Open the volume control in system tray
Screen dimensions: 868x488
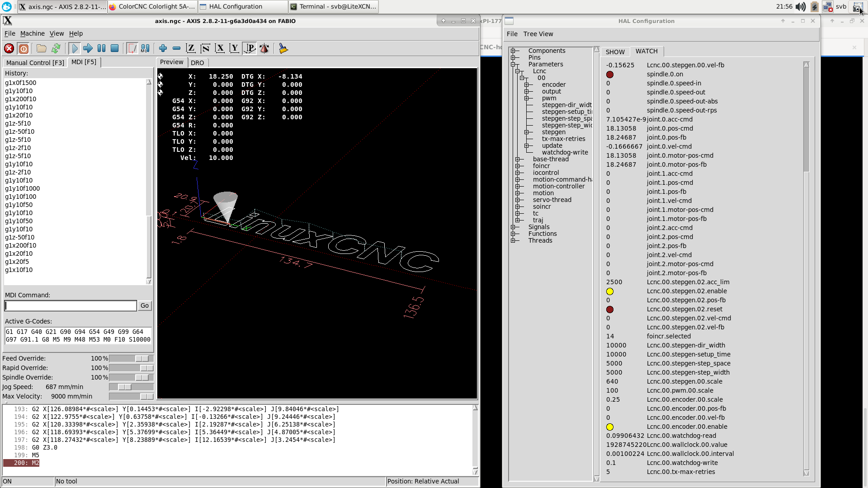coord(801,6)
